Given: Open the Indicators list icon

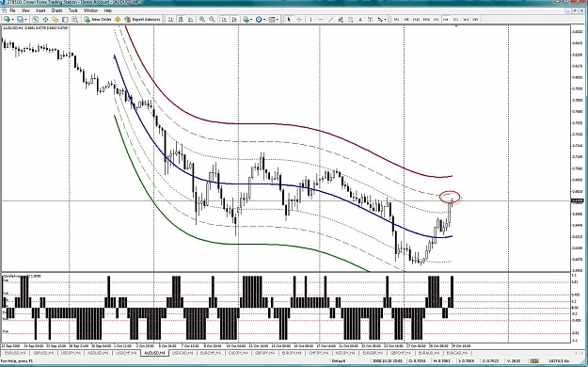Looking at the screenshot, I should (246, 19).
